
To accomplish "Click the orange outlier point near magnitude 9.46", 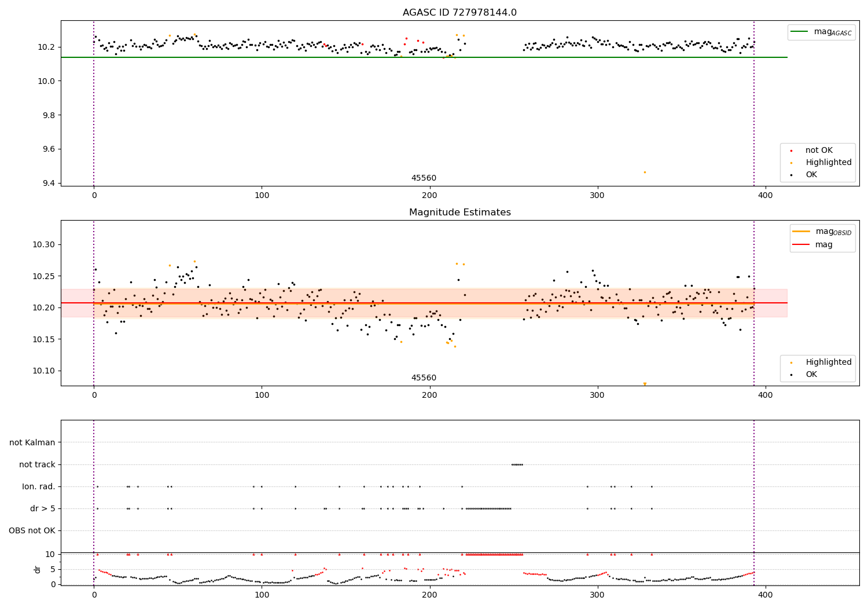I will pyautogui.click(x=645, y=172).
